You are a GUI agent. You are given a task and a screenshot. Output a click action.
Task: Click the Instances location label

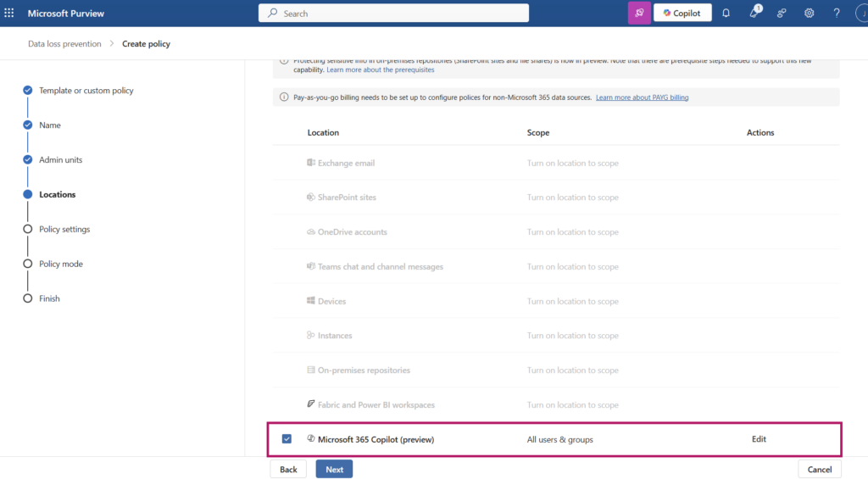tap(334, 336)
